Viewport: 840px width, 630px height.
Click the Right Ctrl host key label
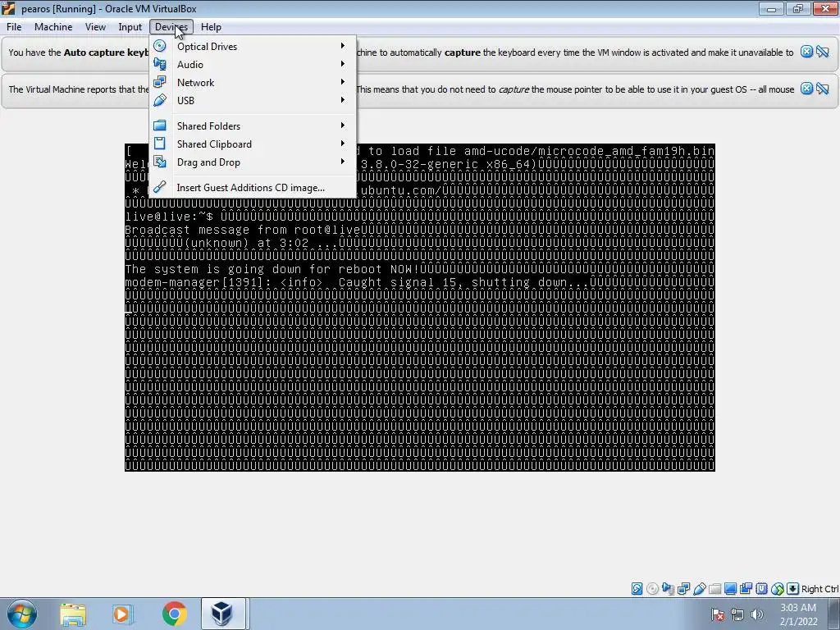(820, 589)
